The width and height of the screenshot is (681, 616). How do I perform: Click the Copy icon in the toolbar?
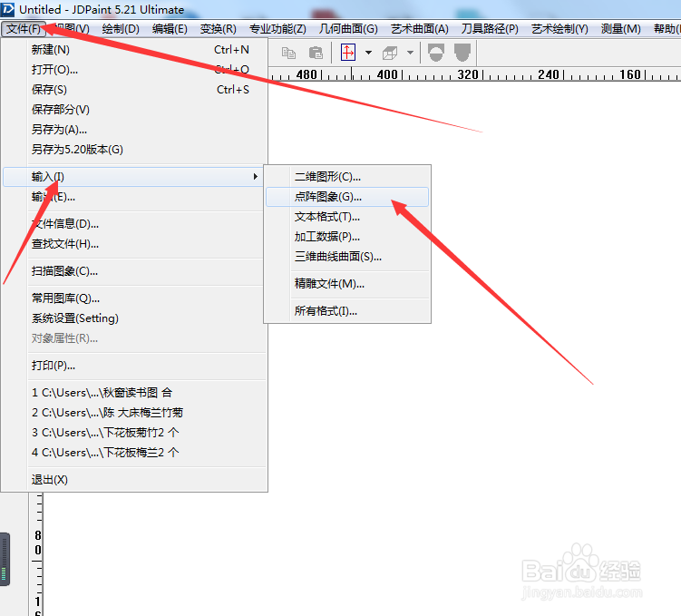coord(288,53)
